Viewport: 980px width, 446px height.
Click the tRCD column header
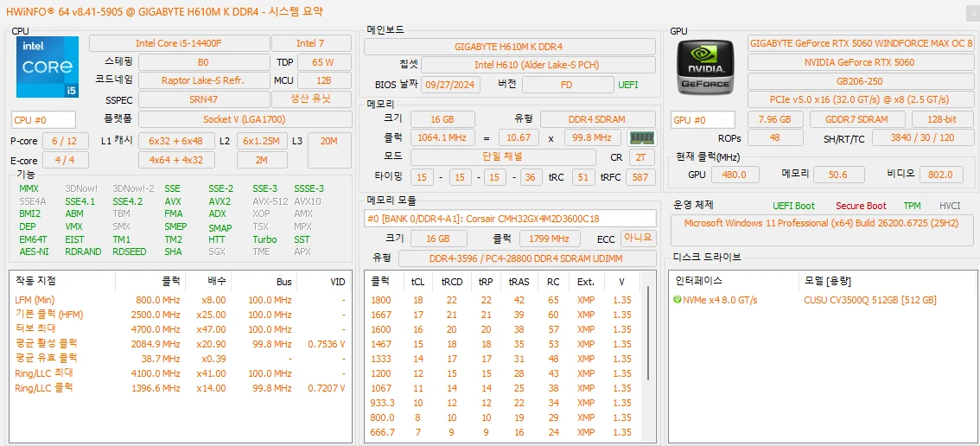coord(452,282)
